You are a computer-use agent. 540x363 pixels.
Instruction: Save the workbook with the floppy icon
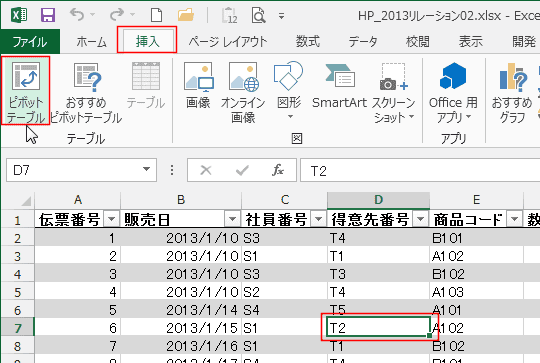tap(48, 15)
